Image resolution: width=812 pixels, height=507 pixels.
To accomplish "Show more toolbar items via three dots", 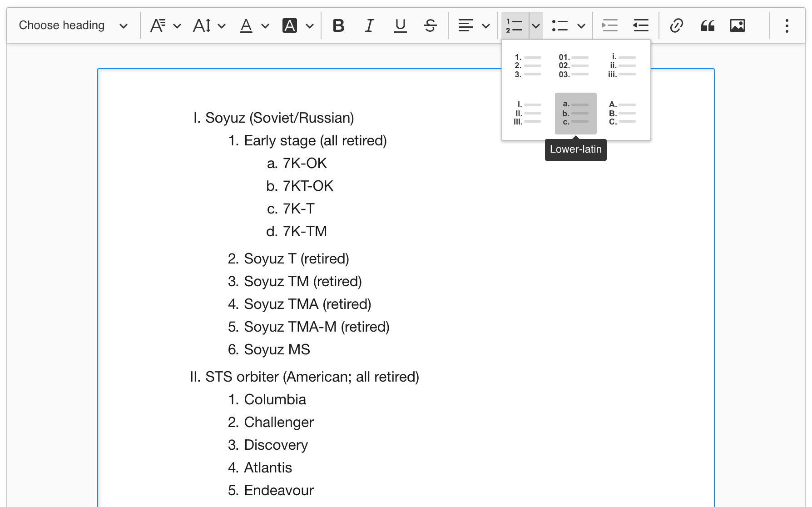I will (787, 25).
